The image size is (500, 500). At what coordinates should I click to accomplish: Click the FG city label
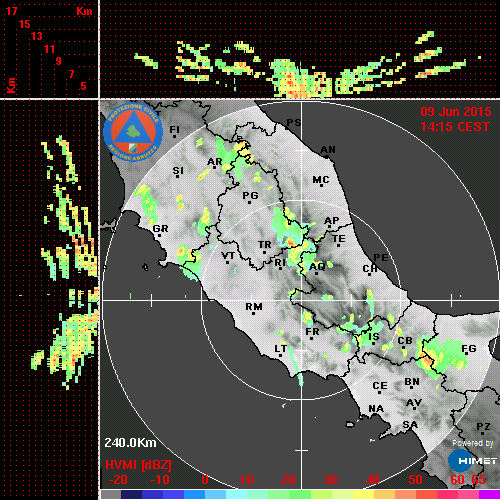click(x=469, y=349)
